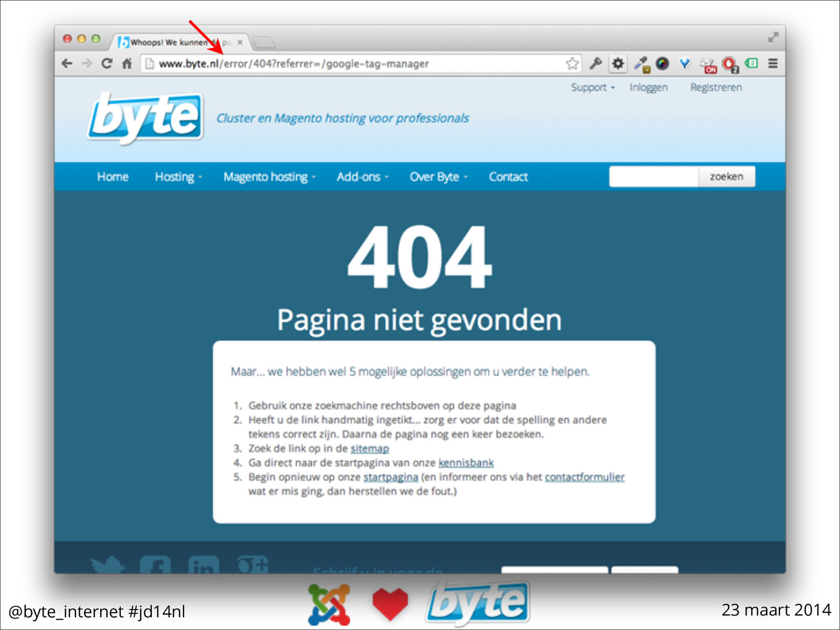Open the Twitter icon in the footer
Image resolution: width=840 pixels, height=630 pixels.
[x=108, y=564]
